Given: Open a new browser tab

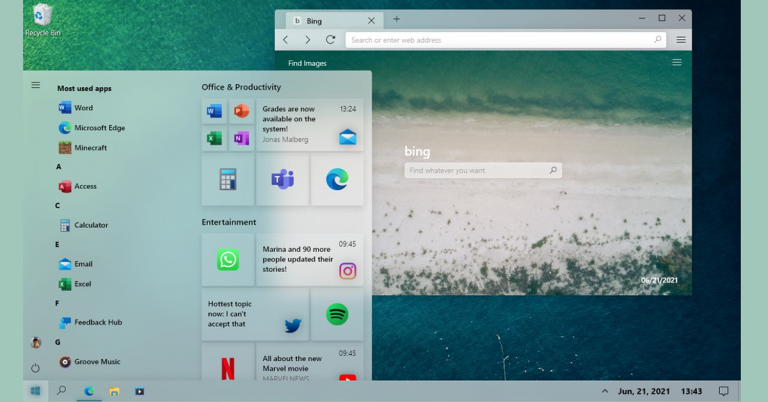Looking at the screenshot, I should [x=397, y=19].
